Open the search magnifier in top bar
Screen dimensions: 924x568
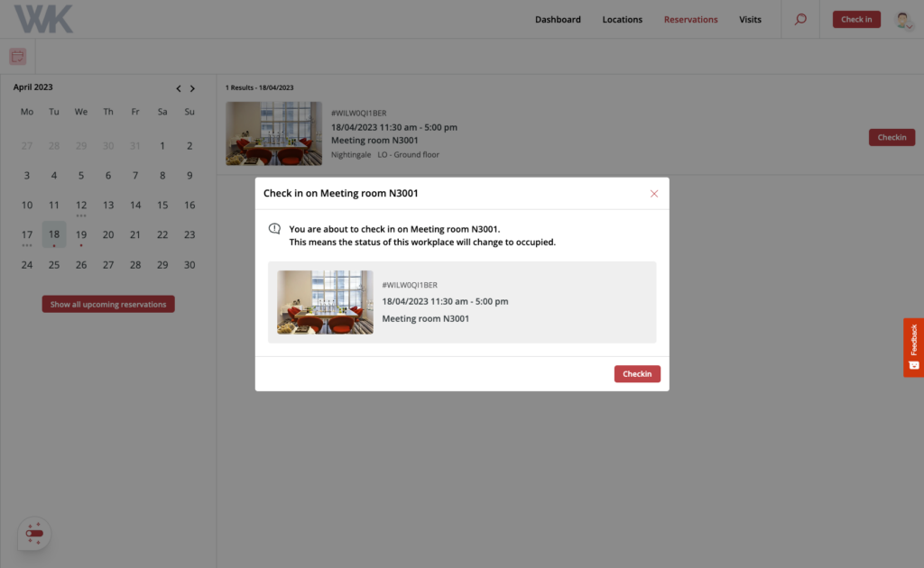click(800, 19)
